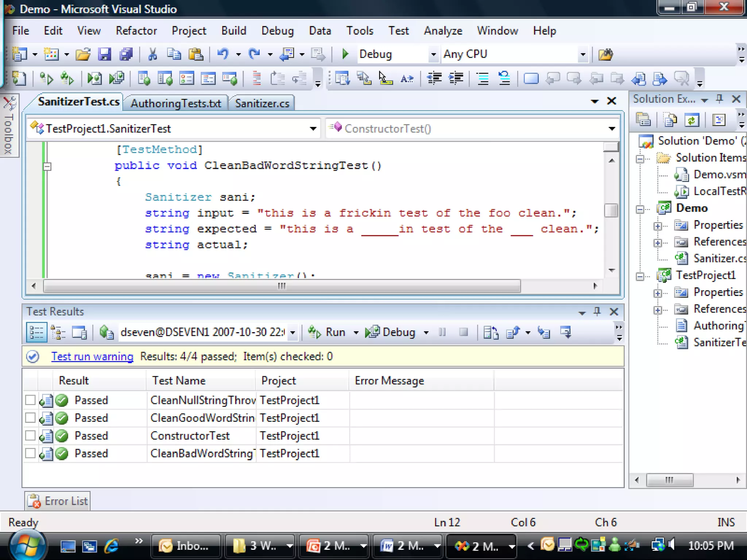
Task: Pin the Test Results panel
Action: click(597, 311)
